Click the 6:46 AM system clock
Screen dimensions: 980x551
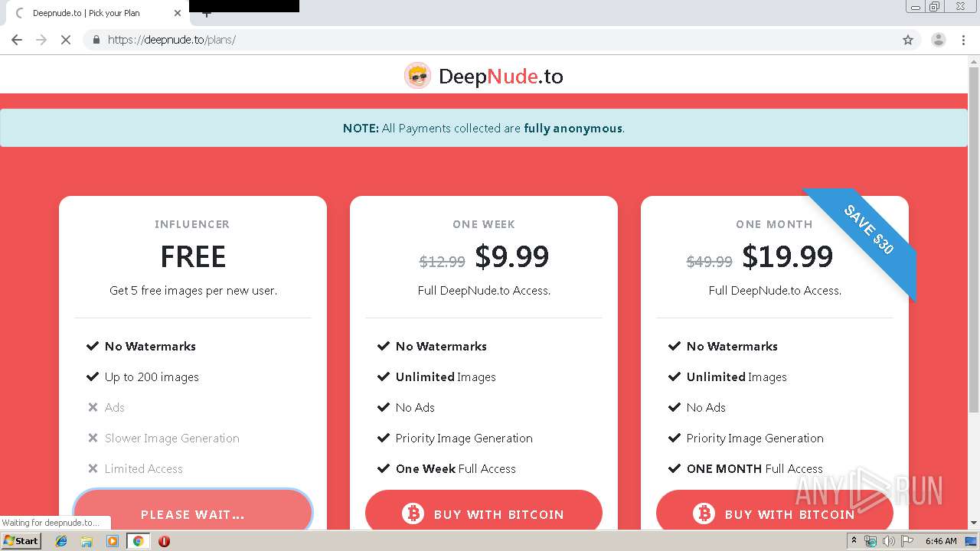941,541
